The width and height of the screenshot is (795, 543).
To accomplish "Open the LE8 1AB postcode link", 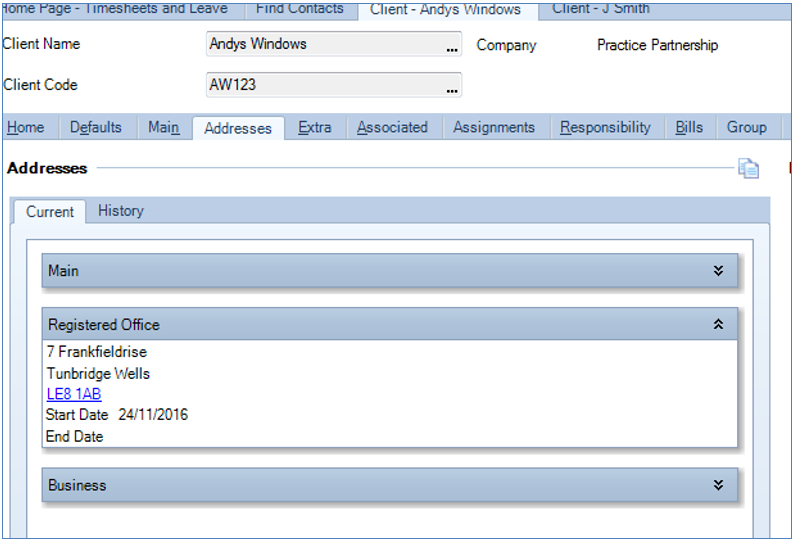I will (74, 394).
